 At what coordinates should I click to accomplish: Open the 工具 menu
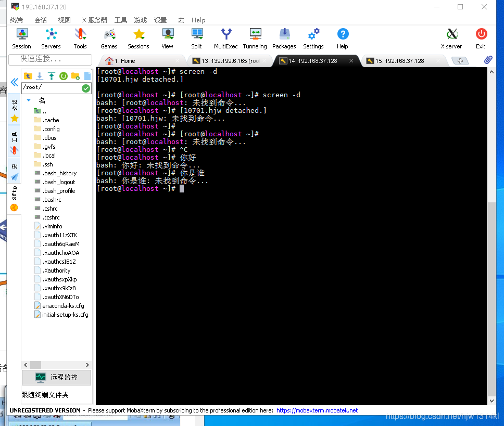point(121,20)
